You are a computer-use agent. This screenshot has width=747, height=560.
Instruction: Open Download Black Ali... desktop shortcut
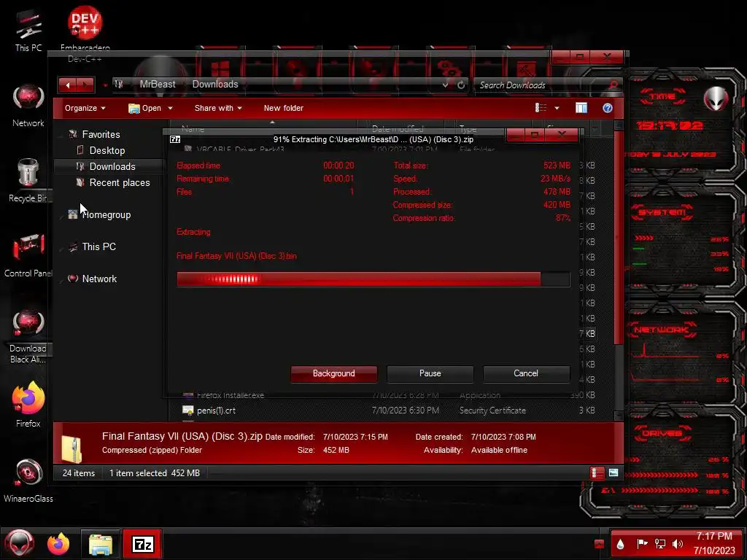(x=28, y=336)
